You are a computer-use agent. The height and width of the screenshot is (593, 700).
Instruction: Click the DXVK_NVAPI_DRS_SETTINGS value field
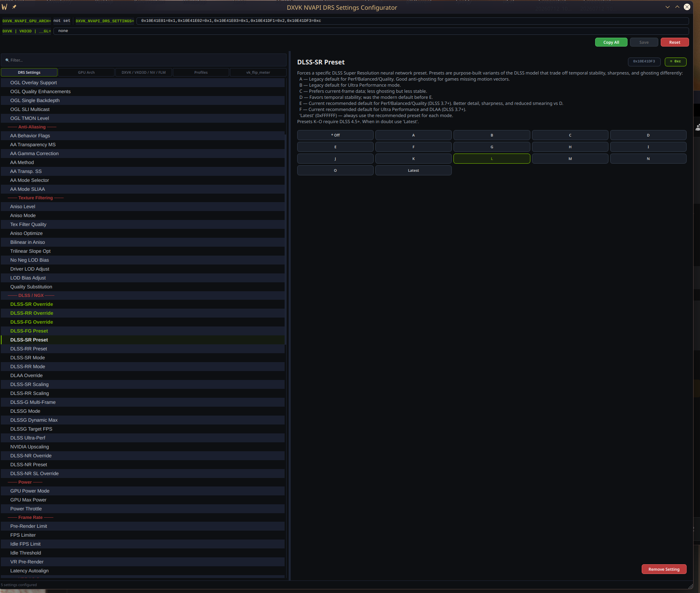(x=413, y=21)
